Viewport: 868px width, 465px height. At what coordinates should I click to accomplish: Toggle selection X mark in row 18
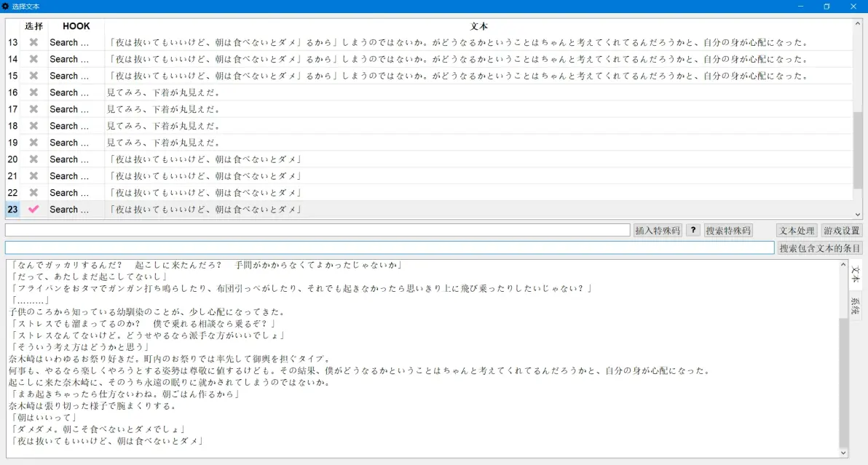tap(33, 126)
